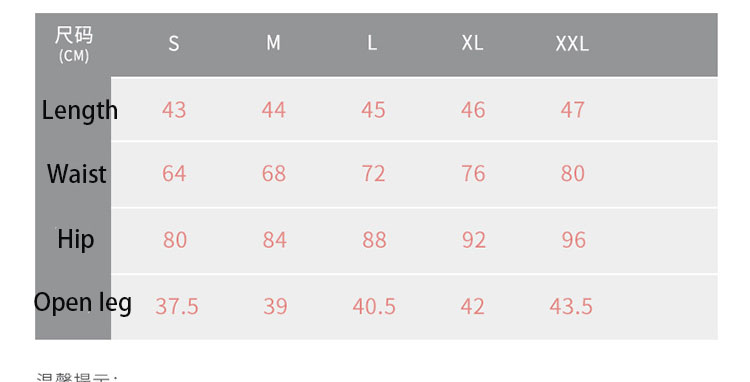The width and height of the screenshot is (750, 382).
Task: Click Open leg value 37.5
Action: click(x=176, y=306)
